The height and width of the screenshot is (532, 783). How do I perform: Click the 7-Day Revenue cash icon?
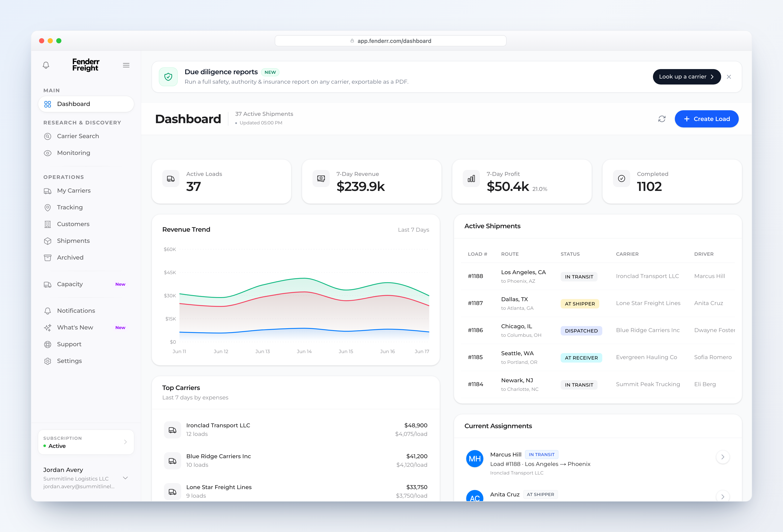(x=321, y=178)
